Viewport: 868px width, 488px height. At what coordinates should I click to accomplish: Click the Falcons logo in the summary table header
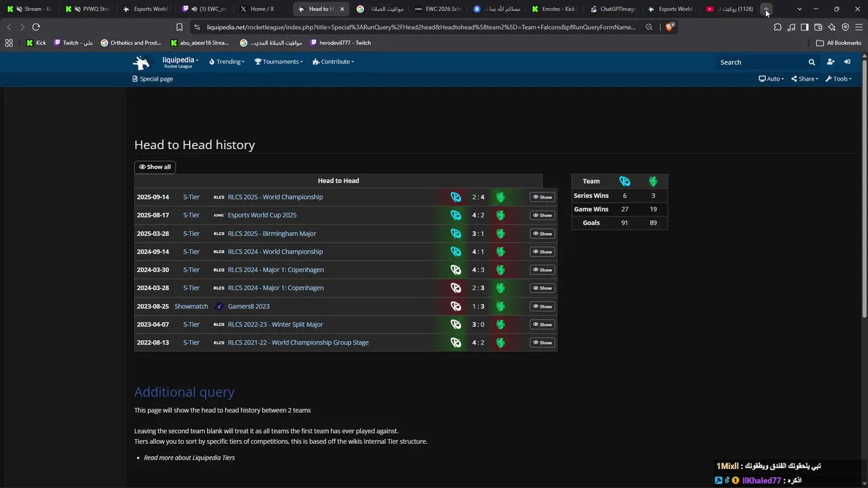tap(653, 181)
